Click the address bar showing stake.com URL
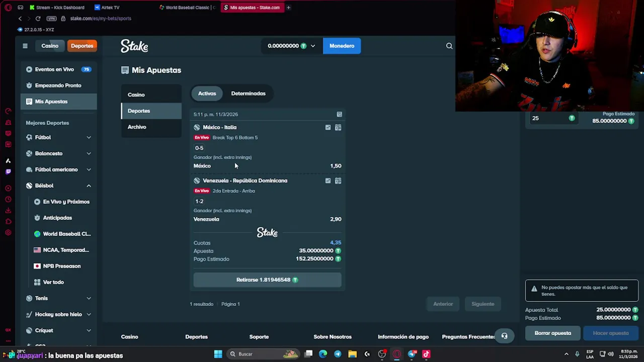The height and width of the screenshot is (362, 644). (101, 19)
